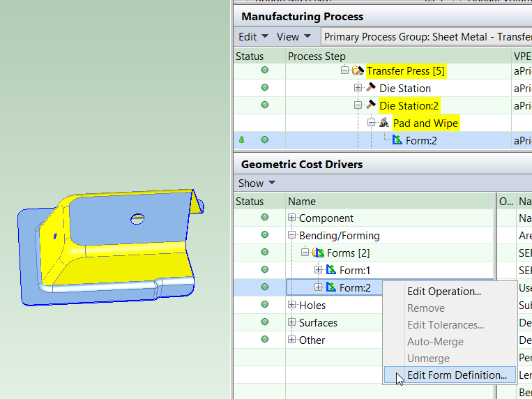
Task: Click the Forms [2] group icon
Action: point(319,253)
